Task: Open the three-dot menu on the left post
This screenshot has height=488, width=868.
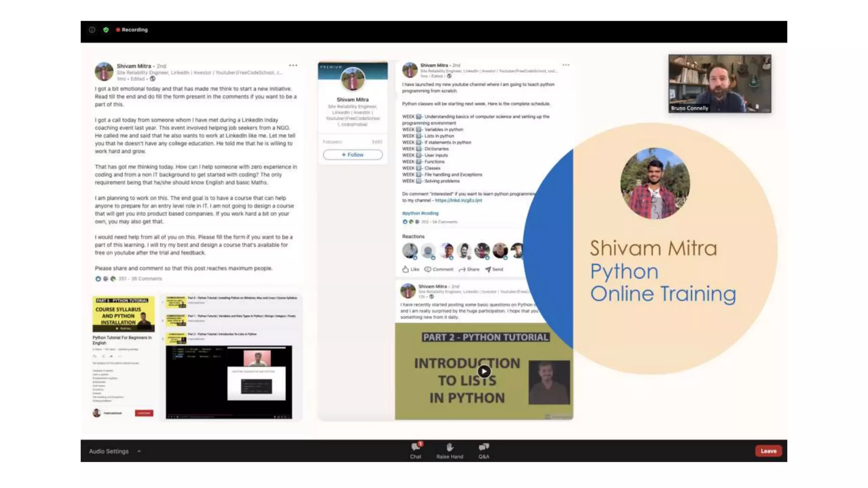Action: coord(293,66)
